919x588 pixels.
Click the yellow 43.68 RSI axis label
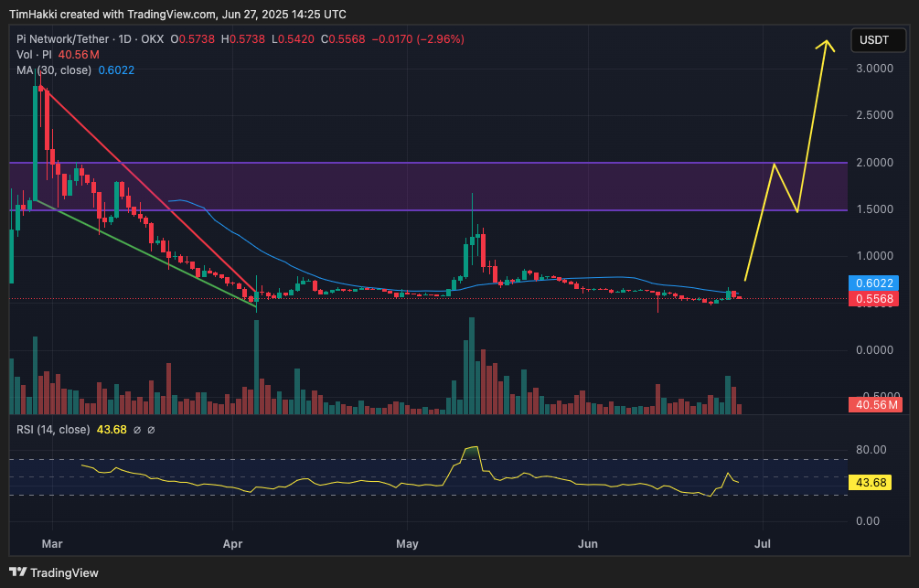coord(871,483)
